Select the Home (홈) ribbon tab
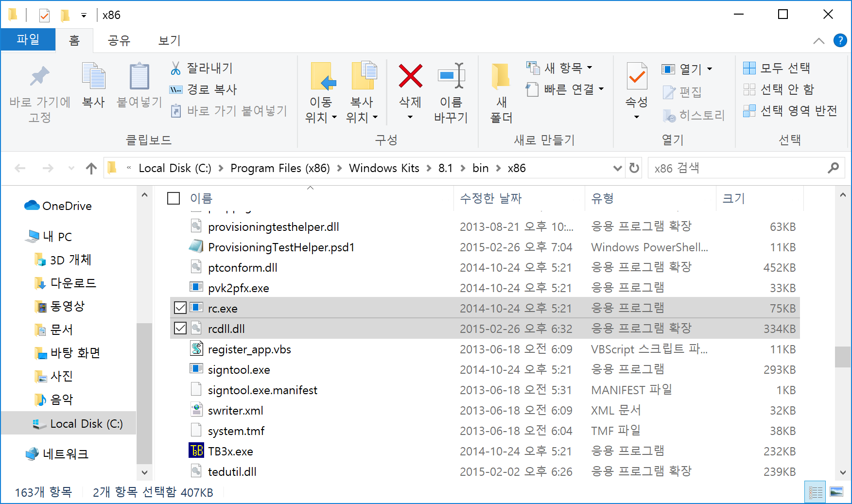The width and height of the screenshot is (852, 504). pyautogui.click(x=74, y=40)
